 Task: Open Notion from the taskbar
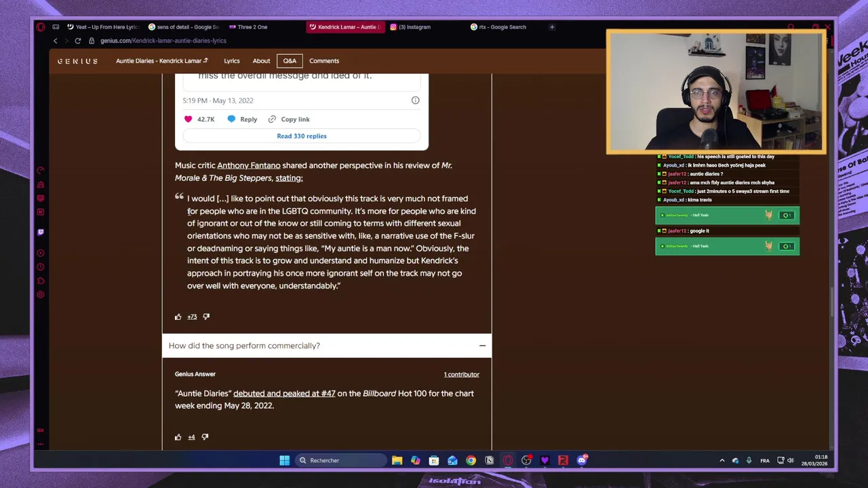tap(489, 460)
